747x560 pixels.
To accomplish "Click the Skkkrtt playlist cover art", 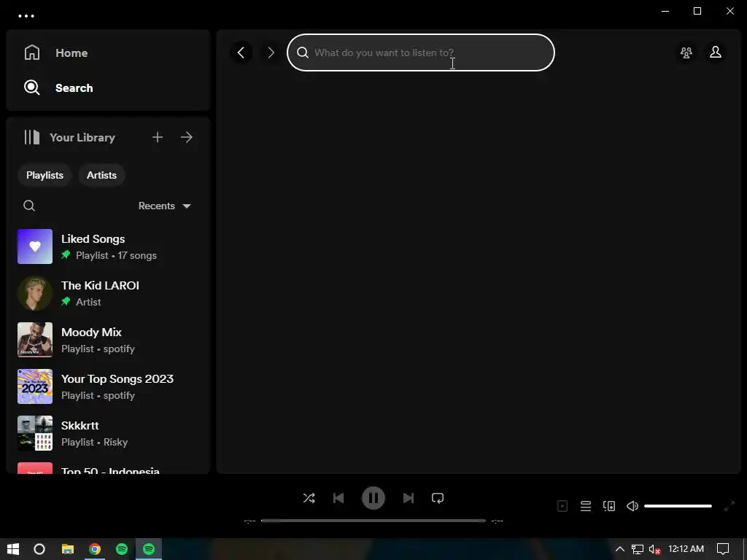I will 35,433.
